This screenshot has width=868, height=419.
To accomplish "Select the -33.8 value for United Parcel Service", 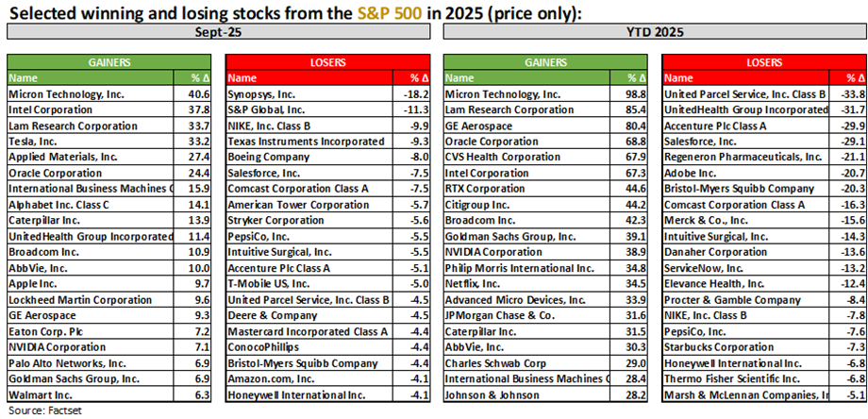I will pyautogui.click(x=852, y=94).
